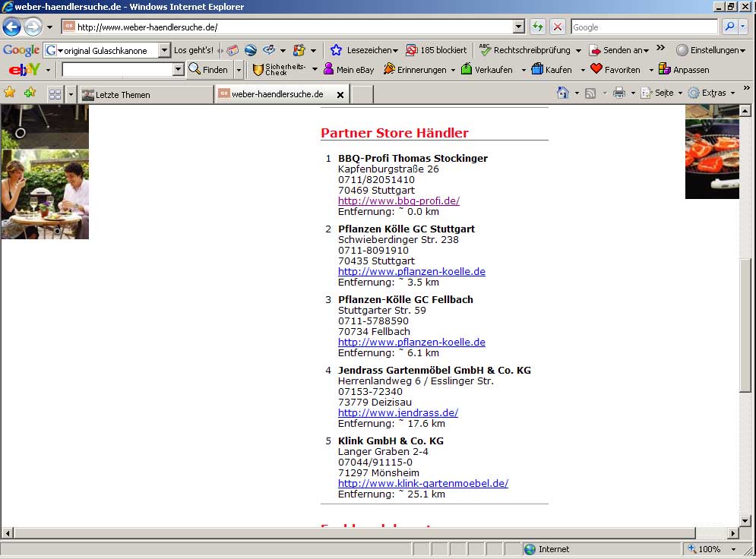Click the Anpassen customize button
756x559 pixels.
(x=684, y=70)
